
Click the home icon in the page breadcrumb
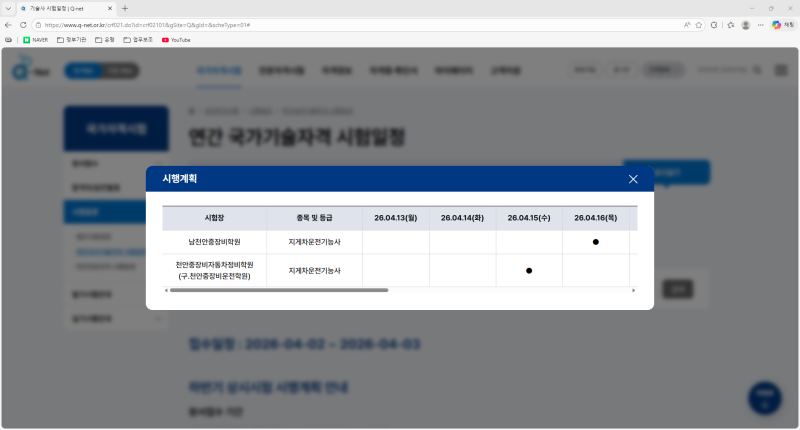(x=192, y=111)
